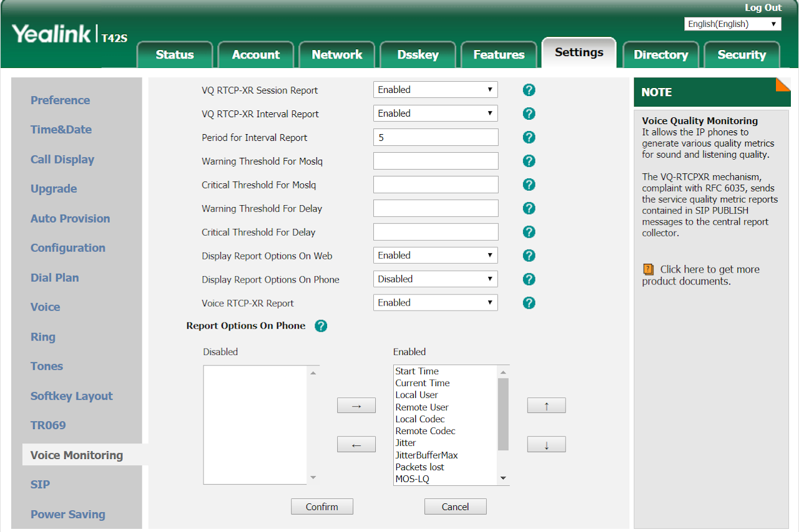Click help icon beside Voice RTCP-XR Report

pyautogui.click(x=529, y=303)
